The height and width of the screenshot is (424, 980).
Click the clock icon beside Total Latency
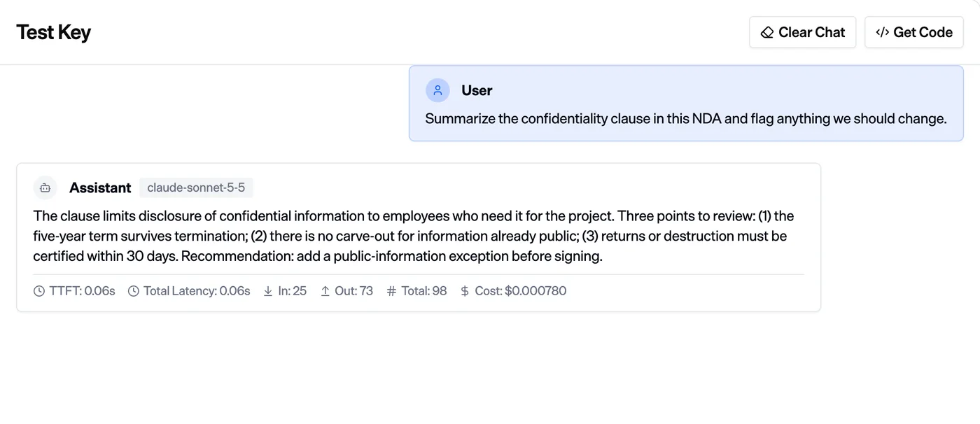(x=134, y=291)
